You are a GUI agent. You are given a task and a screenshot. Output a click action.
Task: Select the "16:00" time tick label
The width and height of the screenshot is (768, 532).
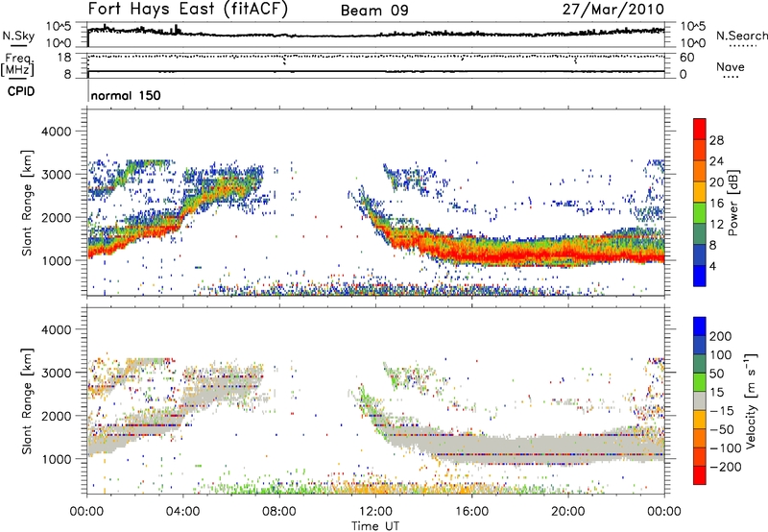pos(471,512)
